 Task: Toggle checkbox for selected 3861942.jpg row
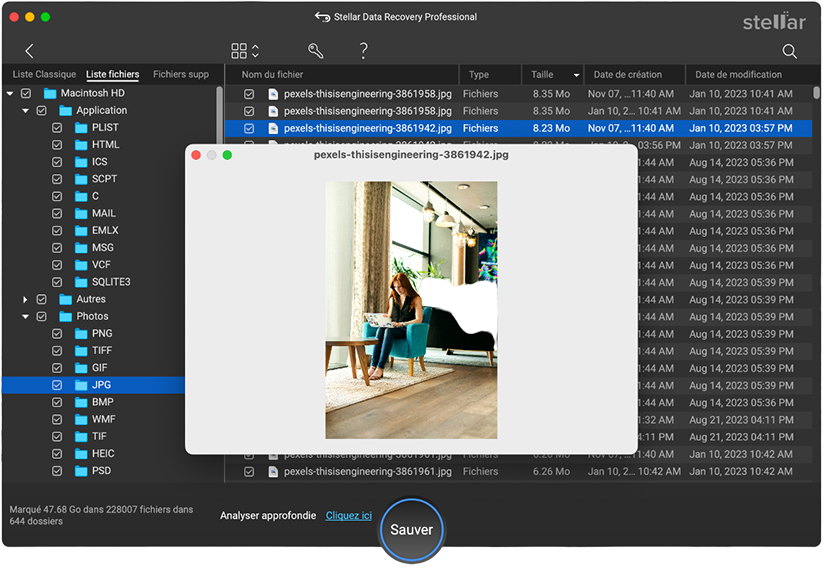click(x=249, y=128)
